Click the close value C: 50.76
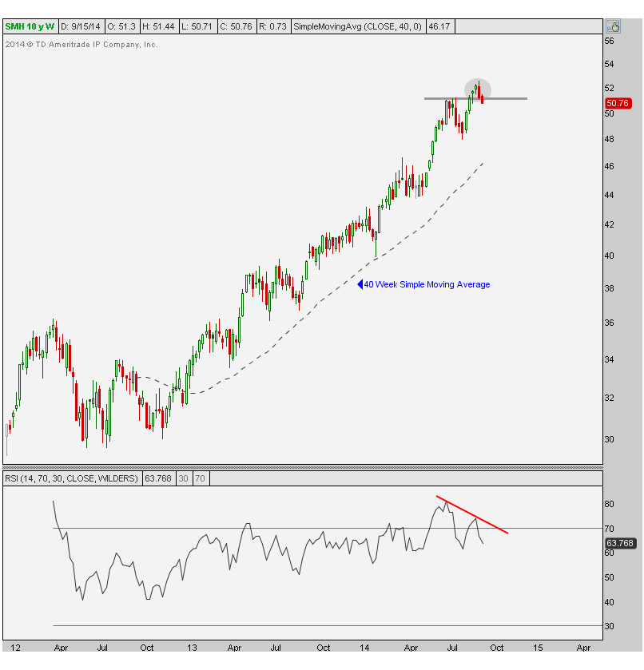 [236, 26]
